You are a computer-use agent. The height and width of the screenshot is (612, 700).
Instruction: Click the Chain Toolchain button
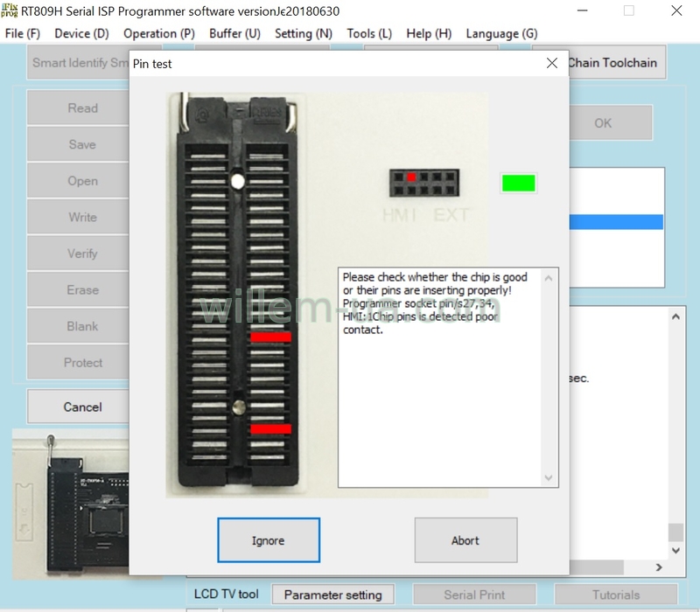click(617, 62)
